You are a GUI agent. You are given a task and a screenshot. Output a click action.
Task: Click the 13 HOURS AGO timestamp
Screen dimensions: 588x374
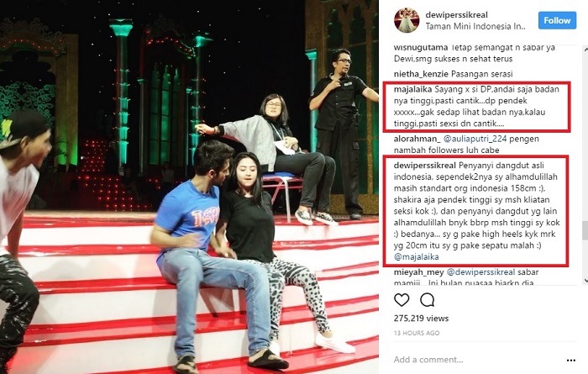pyautogui.click(x=417, y=333)
